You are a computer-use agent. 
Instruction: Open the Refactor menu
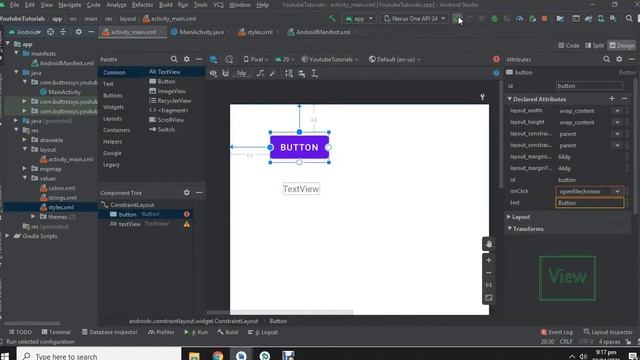[142, 5]
